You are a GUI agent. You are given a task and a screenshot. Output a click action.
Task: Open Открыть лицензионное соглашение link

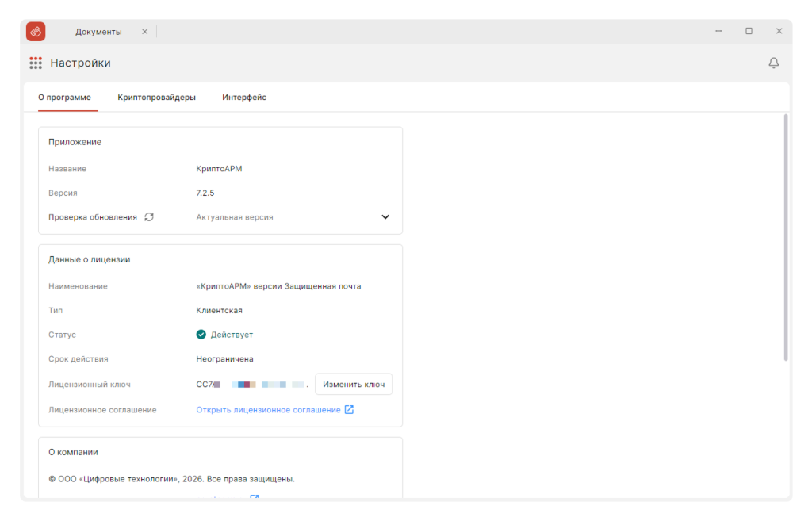[x=268, y=410]
